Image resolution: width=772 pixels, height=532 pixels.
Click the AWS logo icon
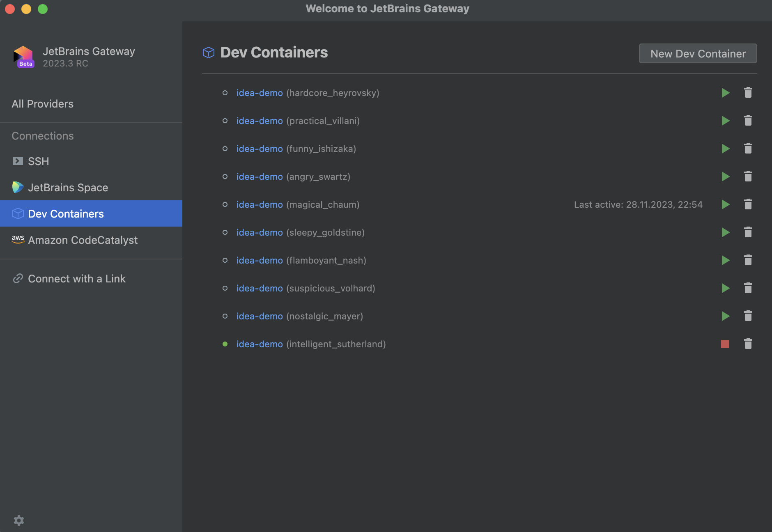pyautogui.click(x=18, y=239)
